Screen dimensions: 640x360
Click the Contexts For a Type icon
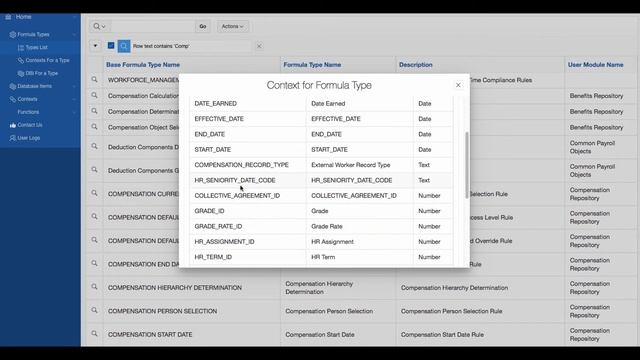click(21, 60)
